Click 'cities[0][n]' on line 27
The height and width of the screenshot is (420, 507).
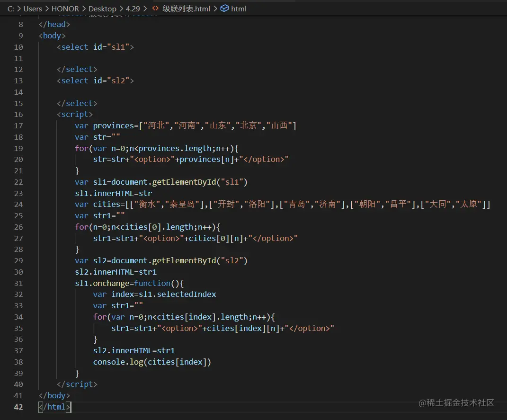(x=216, y=239)
